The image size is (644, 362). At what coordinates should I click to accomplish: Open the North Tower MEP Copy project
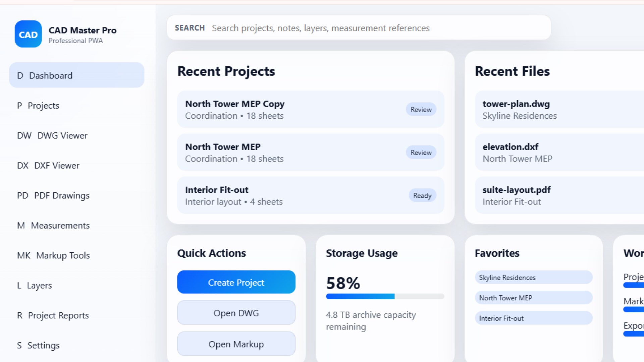pos(311,109)
